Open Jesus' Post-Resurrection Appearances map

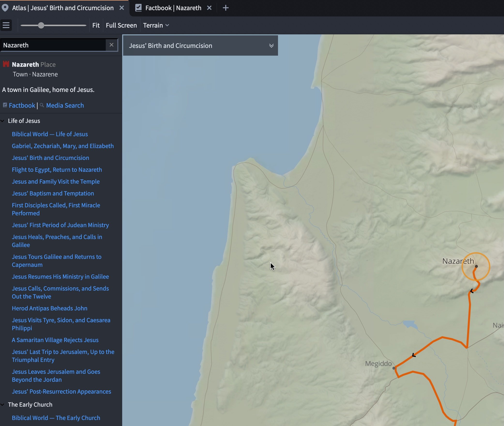click(61, 391)
